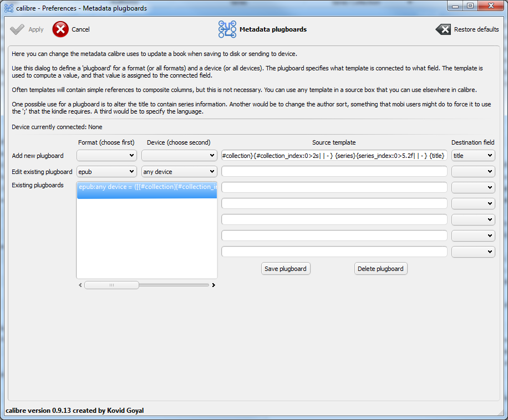Click the Save plugboard button

point(286,269)
